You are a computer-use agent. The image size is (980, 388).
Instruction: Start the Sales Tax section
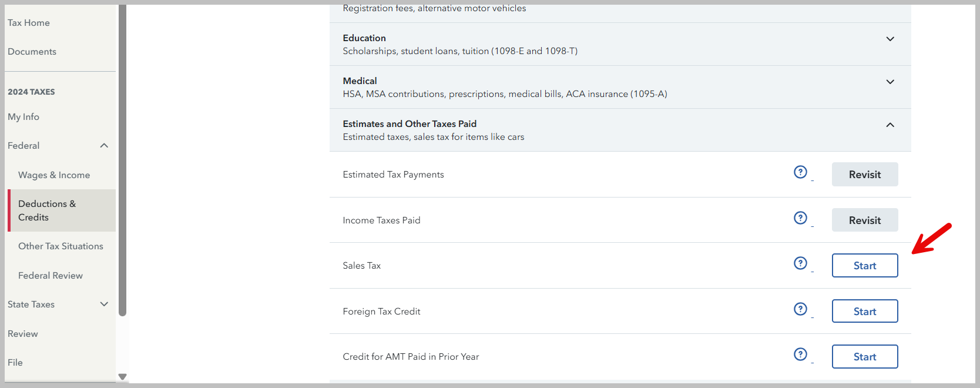(x=865, y=266)
